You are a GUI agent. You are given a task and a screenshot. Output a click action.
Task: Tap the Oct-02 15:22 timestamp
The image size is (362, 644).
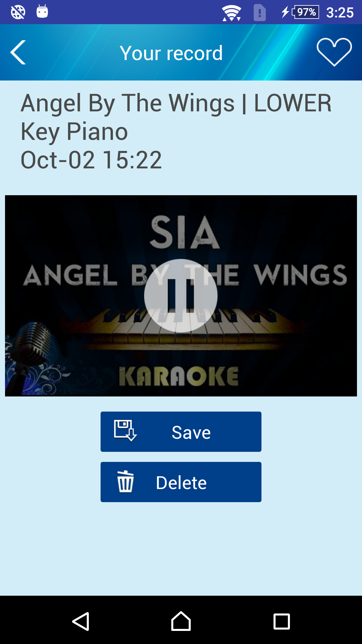(x=91, y=160)
